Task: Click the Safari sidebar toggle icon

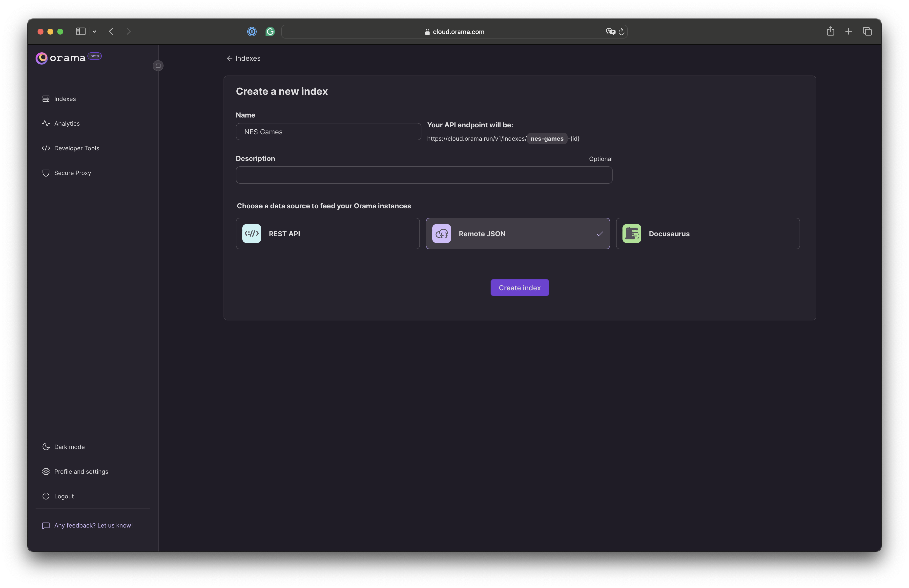Action: (x=81, y=31)
